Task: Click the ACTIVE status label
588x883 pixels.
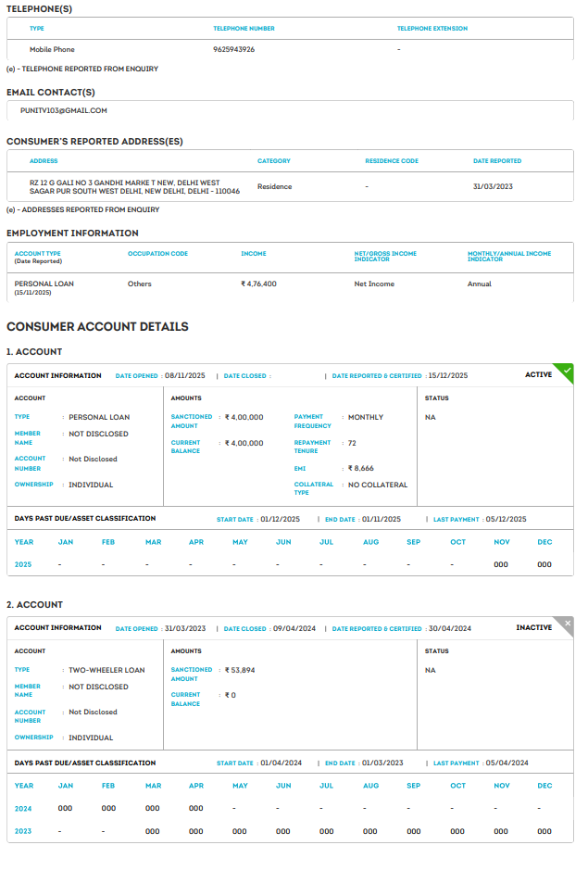Action: click(538, 375)
